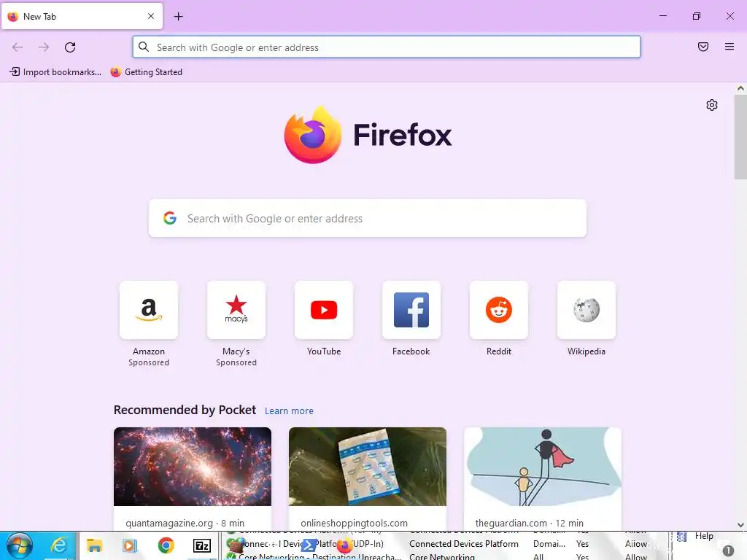Click the page scrollbar up arrow
This screenshot has height=560, width=747.
740,88
